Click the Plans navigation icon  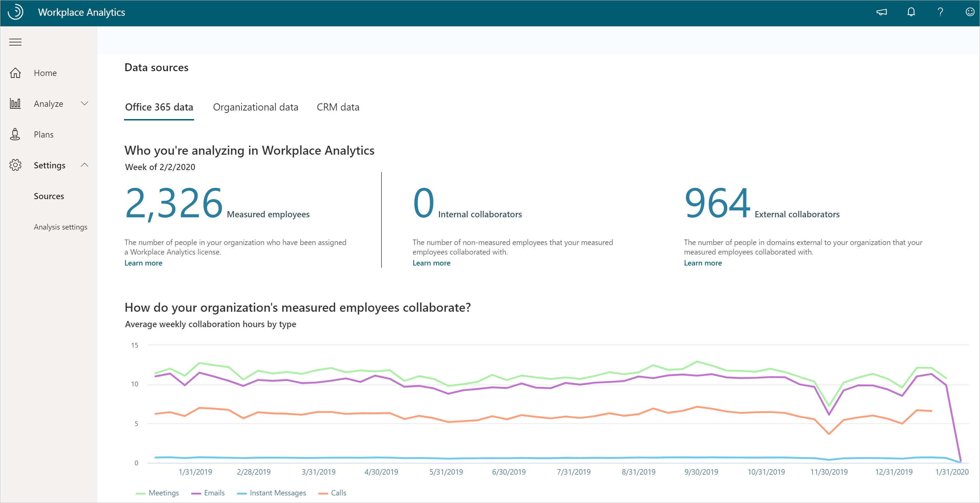[16, 134]
